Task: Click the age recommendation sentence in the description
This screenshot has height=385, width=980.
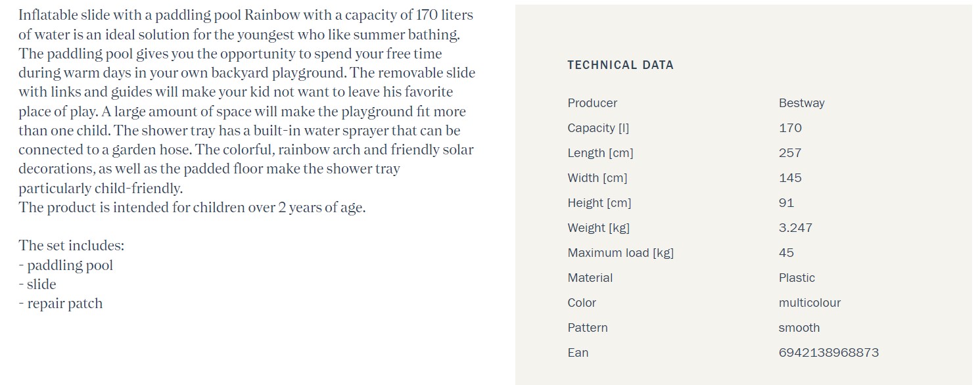Action: coord(192,208)
